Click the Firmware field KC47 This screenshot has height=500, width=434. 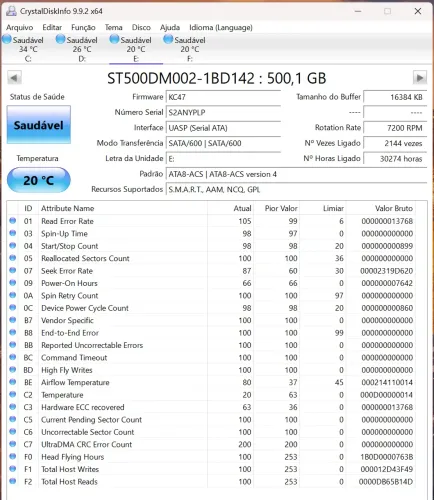pos(223,97)
